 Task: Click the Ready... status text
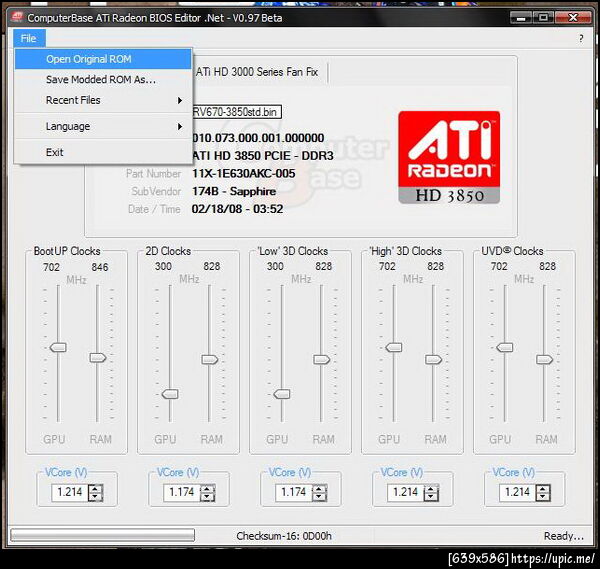[x=564, y=536]
